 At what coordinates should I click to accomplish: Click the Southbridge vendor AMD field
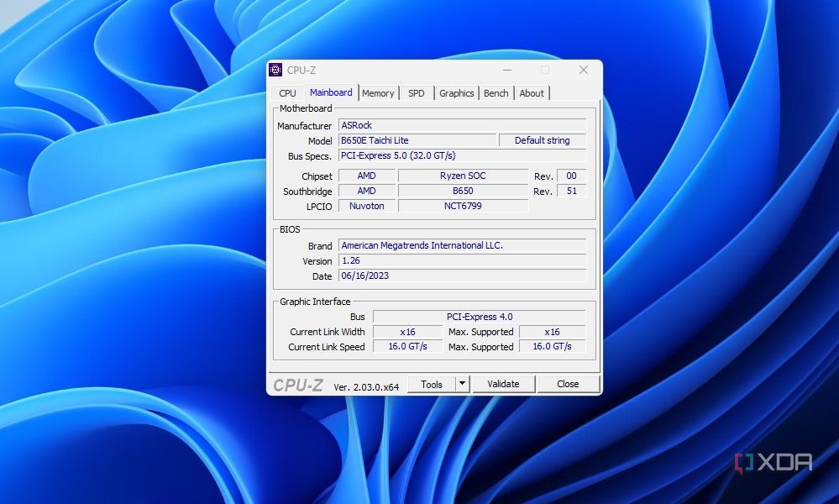pyautogui.click(x=366, y=191)
